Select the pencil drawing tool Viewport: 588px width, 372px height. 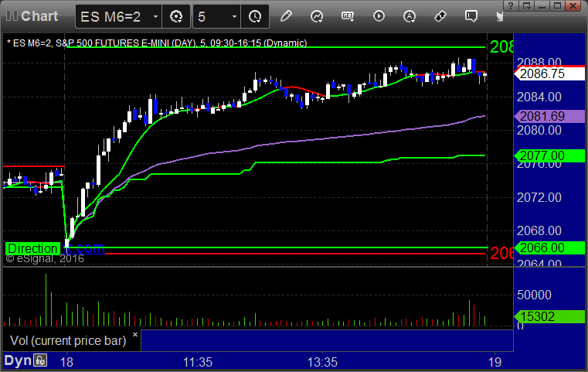(286, 16)
